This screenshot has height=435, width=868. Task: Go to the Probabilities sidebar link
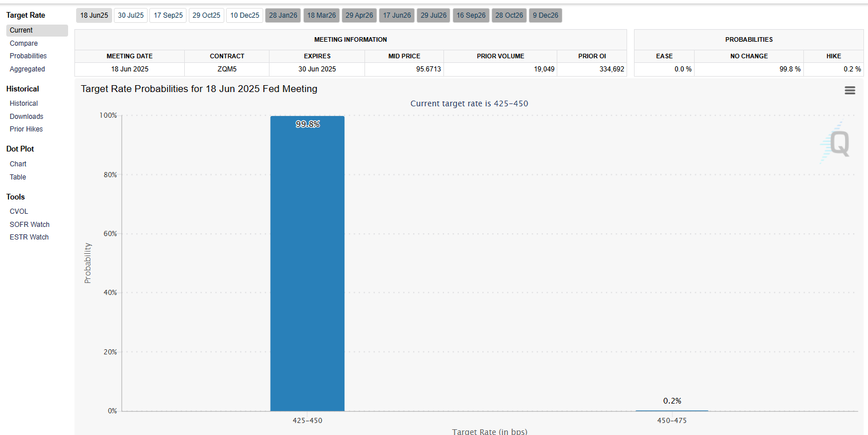(28, 56)
